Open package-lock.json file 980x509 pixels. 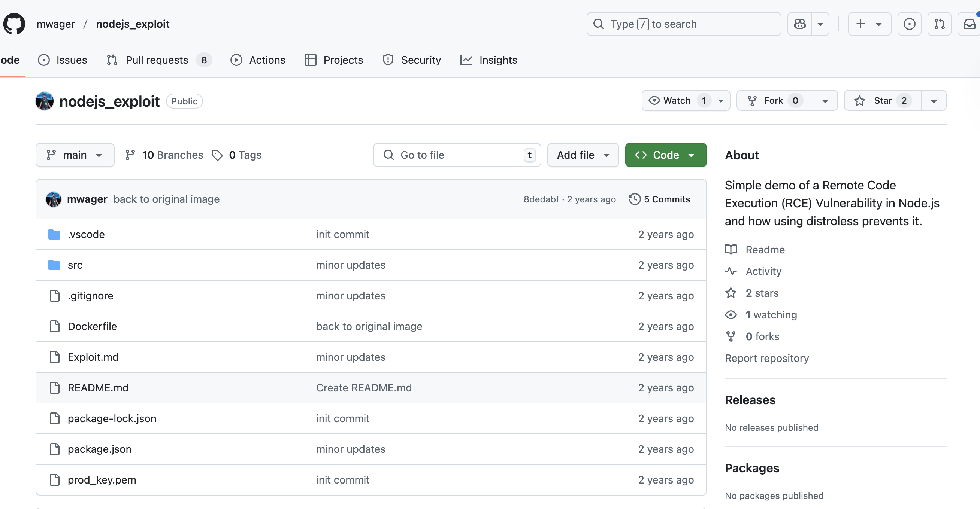pos(112,418)
